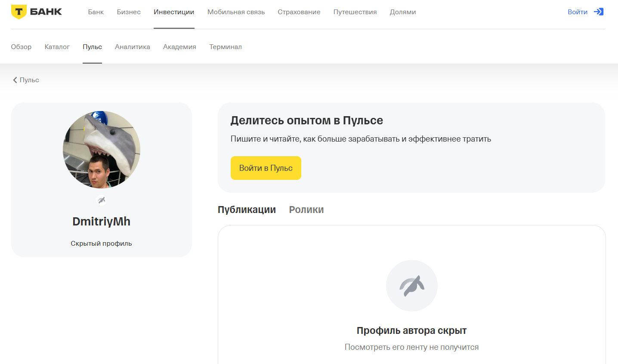Click the Скрытый профиль label
The image size is (618, 364).
(x=101, y=244)
